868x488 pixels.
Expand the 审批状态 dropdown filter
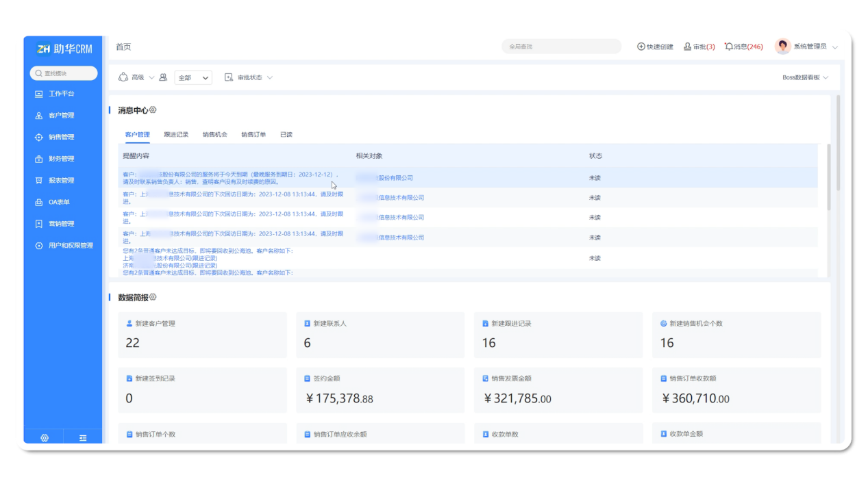pos(249,77)
